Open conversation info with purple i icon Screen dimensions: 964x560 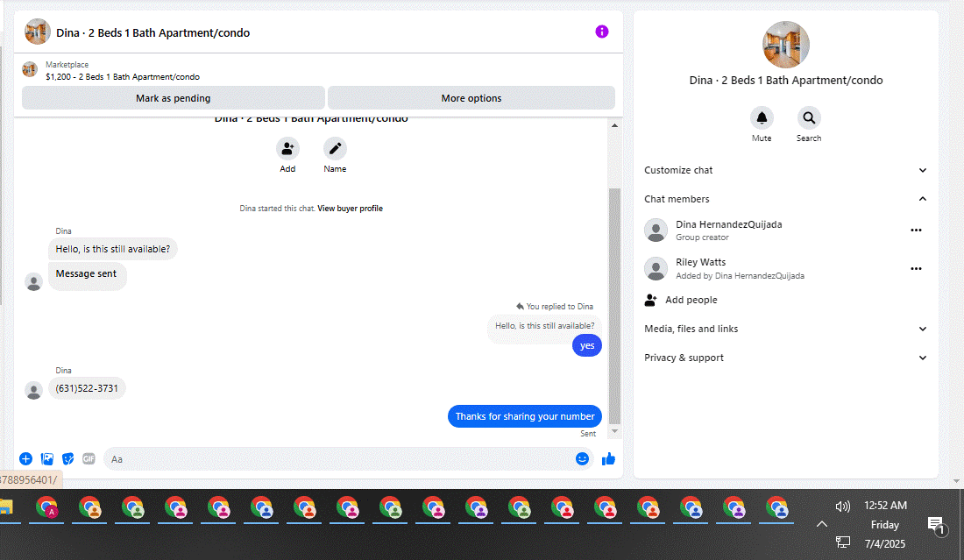(x=601, y=32)
